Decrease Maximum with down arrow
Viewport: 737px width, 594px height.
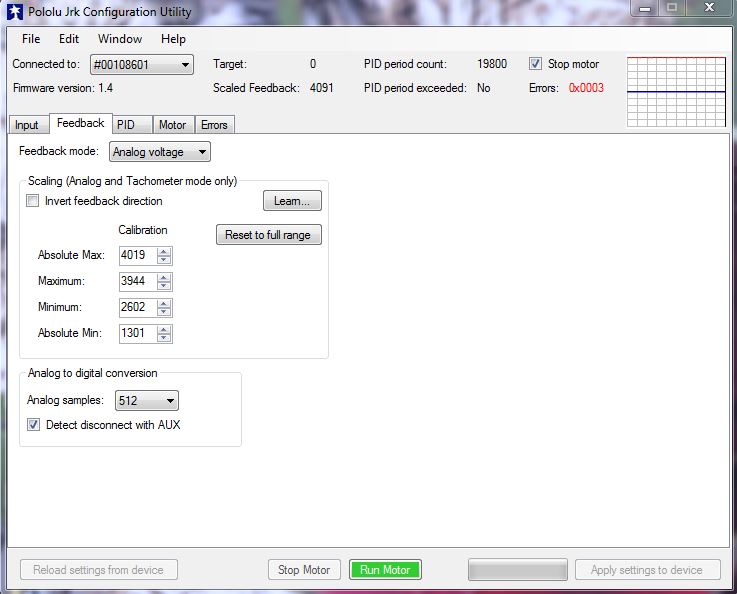(164, 286)
